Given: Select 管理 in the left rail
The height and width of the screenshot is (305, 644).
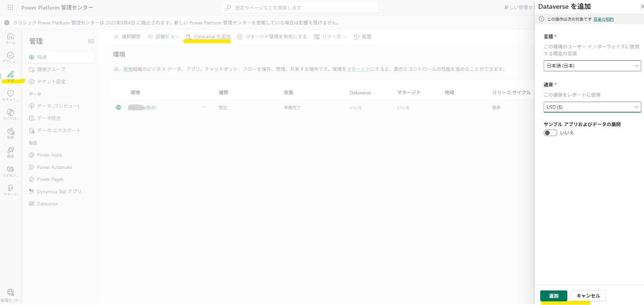Looking at the screenshot, I should click(10, 76).
